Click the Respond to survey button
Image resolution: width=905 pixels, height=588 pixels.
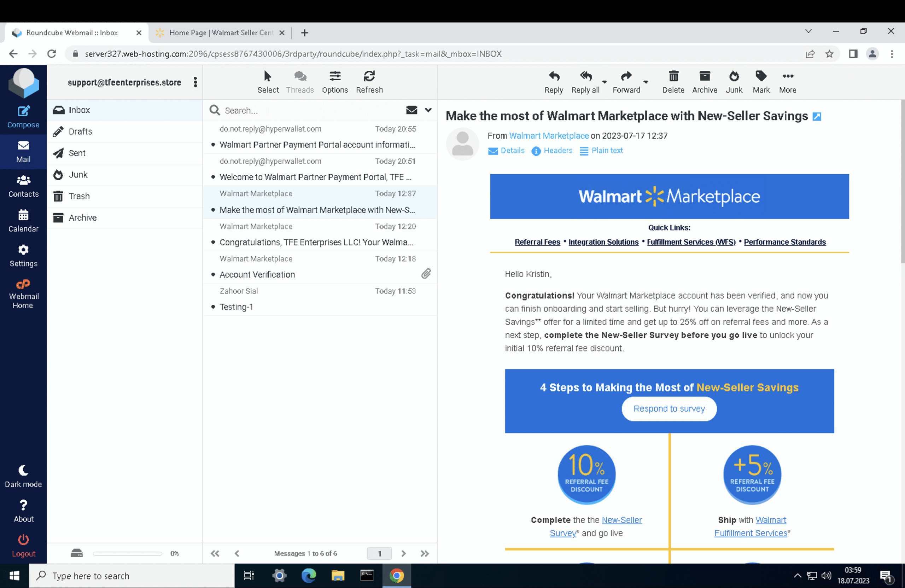click(669, 408)
